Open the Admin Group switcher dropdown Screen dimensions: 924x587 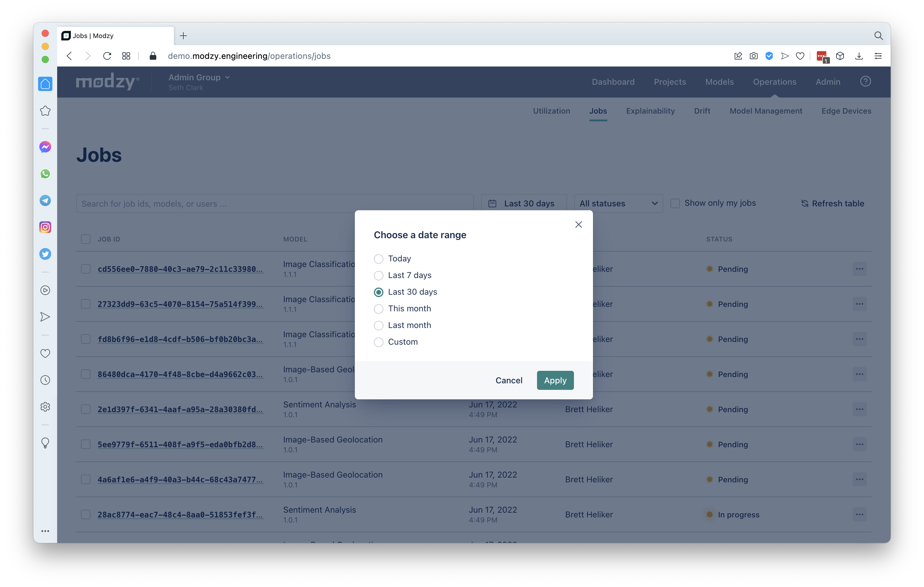(199, 77)
